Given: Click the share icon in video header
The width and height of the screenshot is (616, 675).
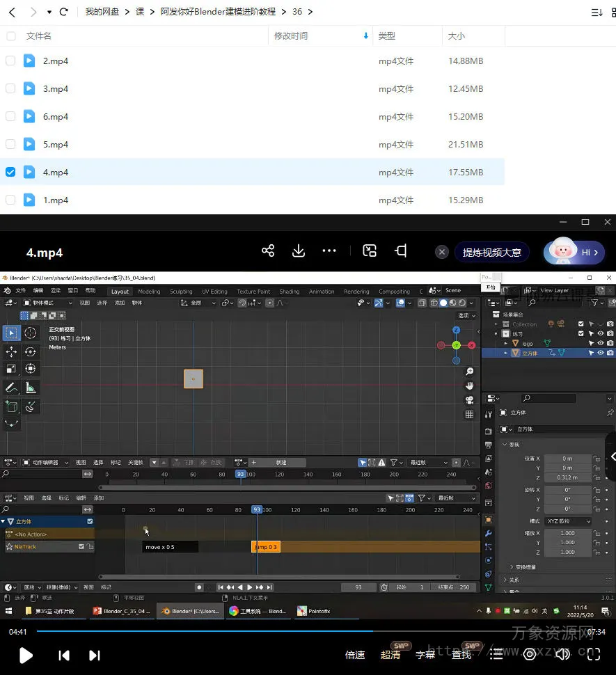Looking at the screenshot, I should tap(268, 251).
